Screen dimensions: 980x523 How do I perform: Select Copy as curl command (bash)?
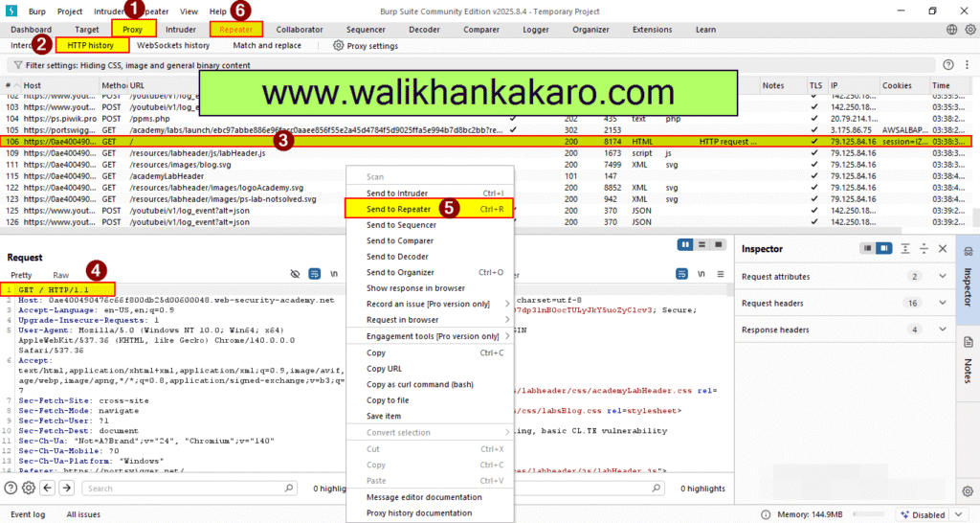pyautogui.click(x=430, y=384)
